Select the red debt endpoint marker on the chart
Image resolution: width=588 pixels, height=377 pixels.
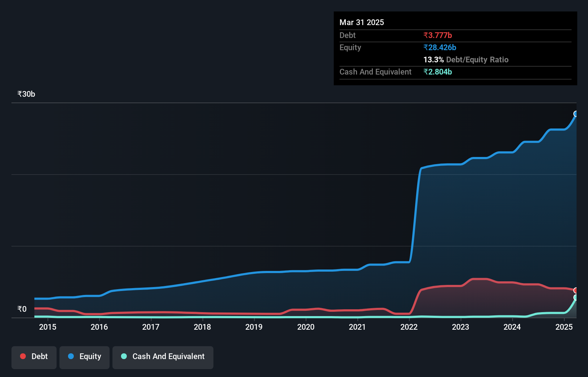click(x=575, y=291)
